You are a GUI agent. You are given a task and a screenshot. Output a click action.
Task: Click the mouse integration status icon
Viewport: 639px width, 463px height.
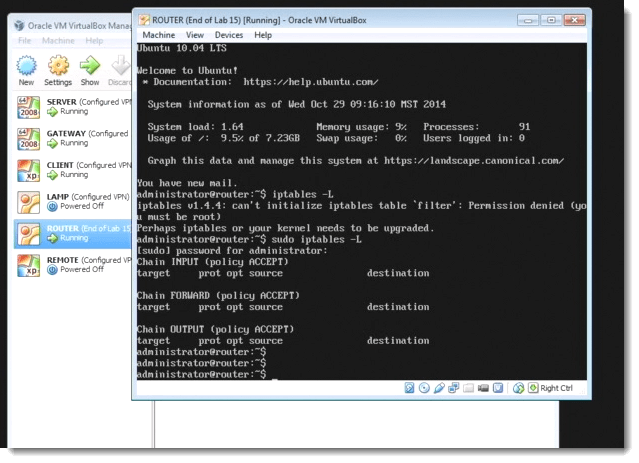[x=518, y=388]
